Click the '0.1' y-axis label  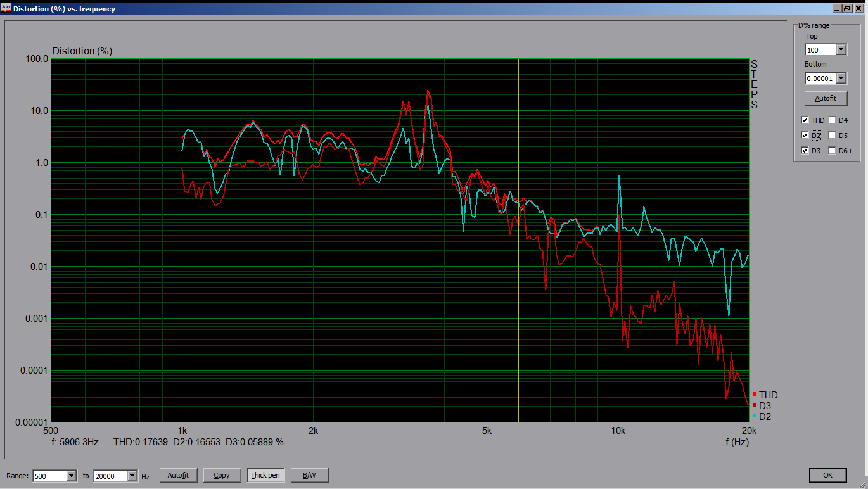click(x=42, y=215)
